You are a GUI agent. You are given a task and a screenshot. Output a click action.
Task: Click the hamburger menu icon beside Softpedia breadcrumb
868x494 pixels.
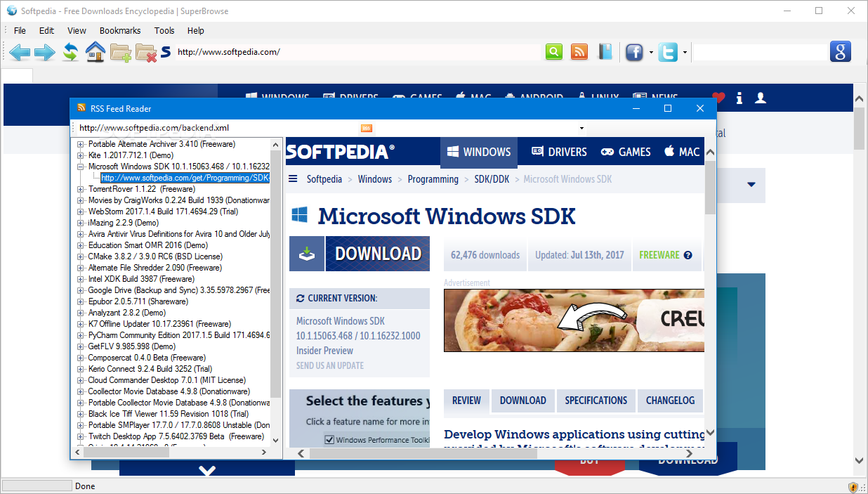[293, 179]
